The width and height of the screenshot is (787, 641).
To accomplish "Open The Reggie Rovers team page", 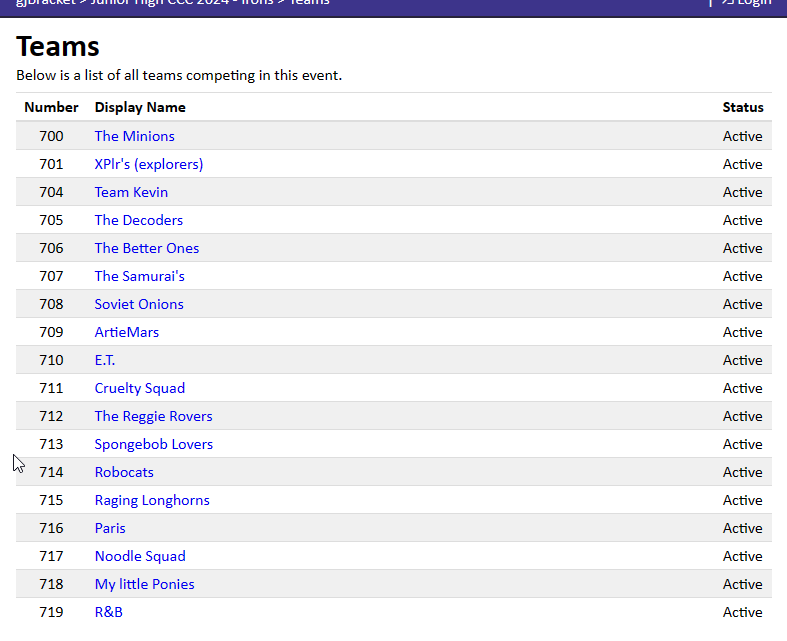I will click(x=153, y=416).
